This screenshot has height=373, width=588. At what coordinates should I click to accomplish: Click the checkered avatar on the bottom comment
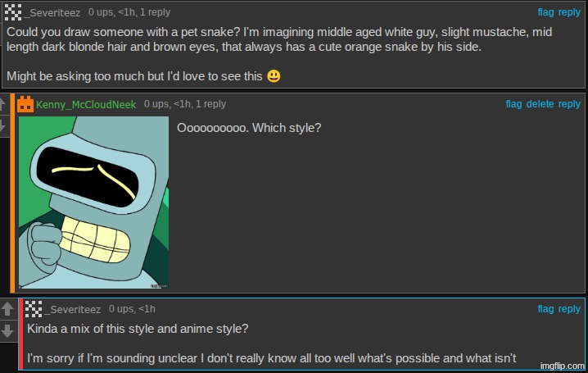pos(34,309)
